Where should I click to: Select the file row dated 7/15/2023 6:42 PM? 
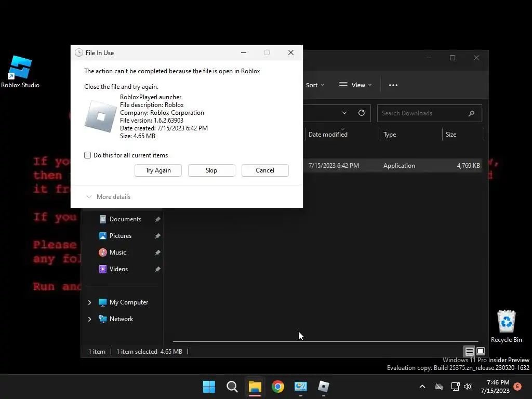(393, 166)
